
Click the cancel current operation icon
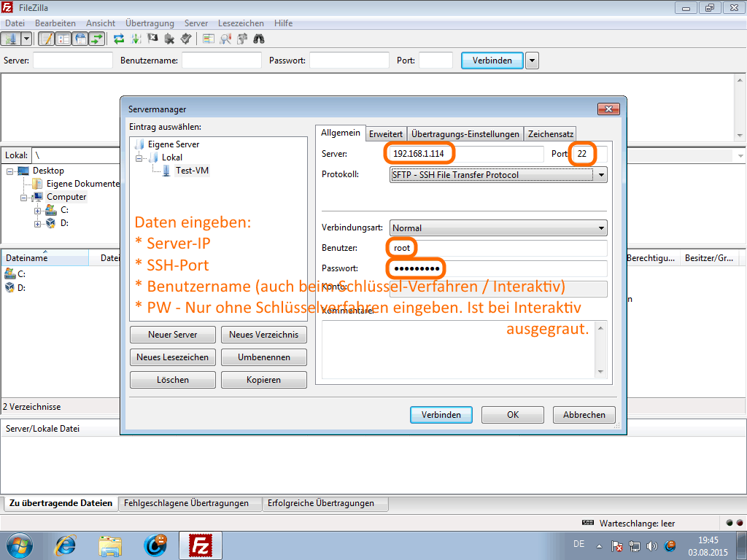point(152,39)
